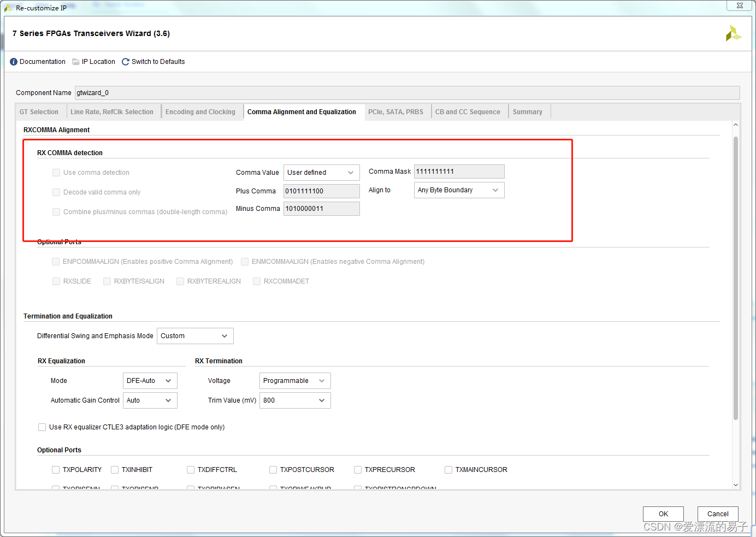Click the IP Location folder icon
Screen dimensions: 756x537
coord(76,62)
